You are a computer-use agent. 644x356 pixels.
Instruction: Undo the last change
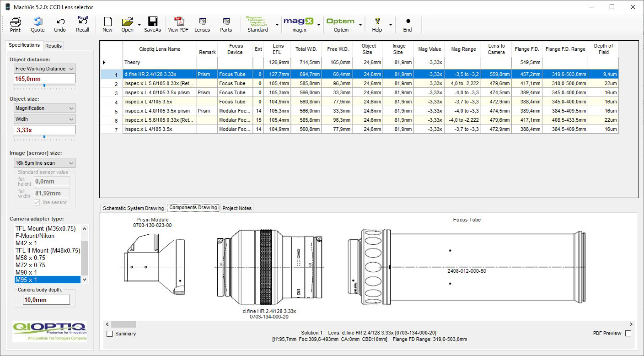pyautogui.click(x=60, y=24)
